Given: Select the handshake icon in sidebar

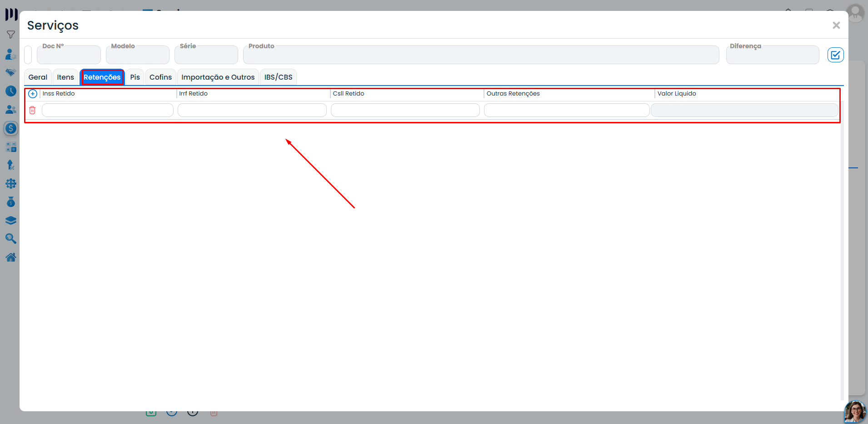Looking at the screenshot, I should pos(11,72).
